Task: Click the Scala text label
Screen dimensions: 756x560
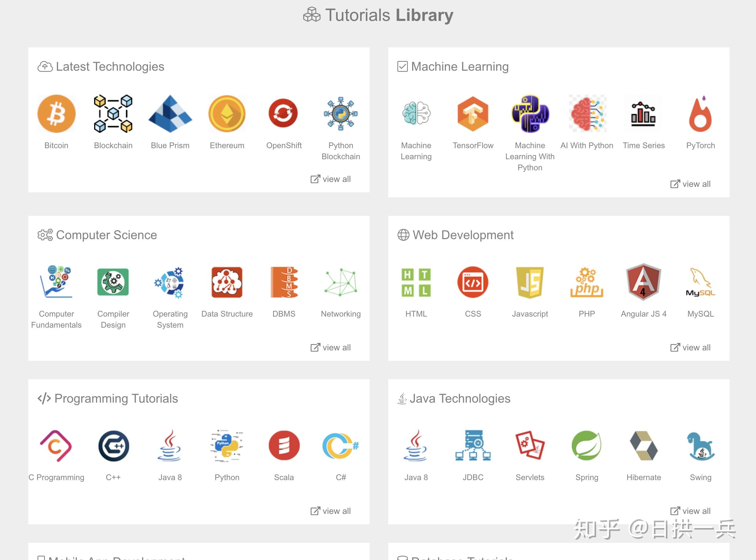Action: click(284, 477)
